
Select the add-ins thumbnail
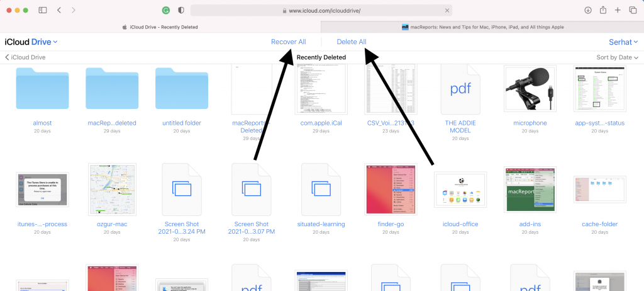530,190
